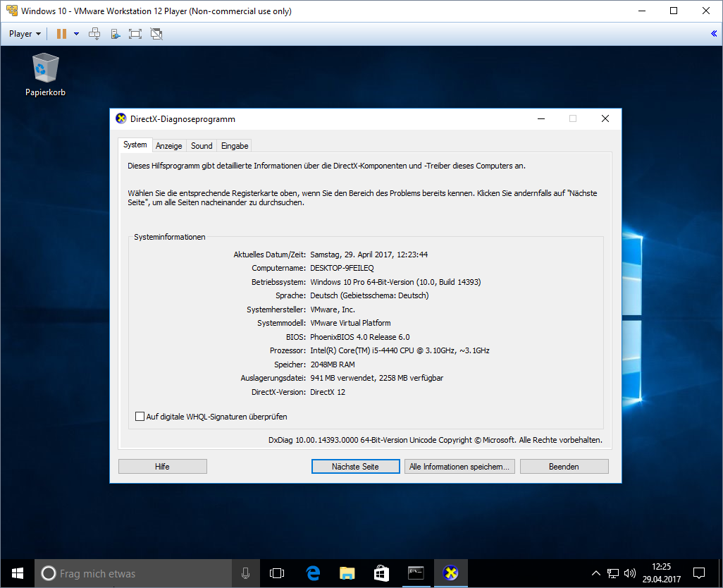
Task: Enable the WHQL-Signaturen überprüfen checkbox
Action: 140,417
